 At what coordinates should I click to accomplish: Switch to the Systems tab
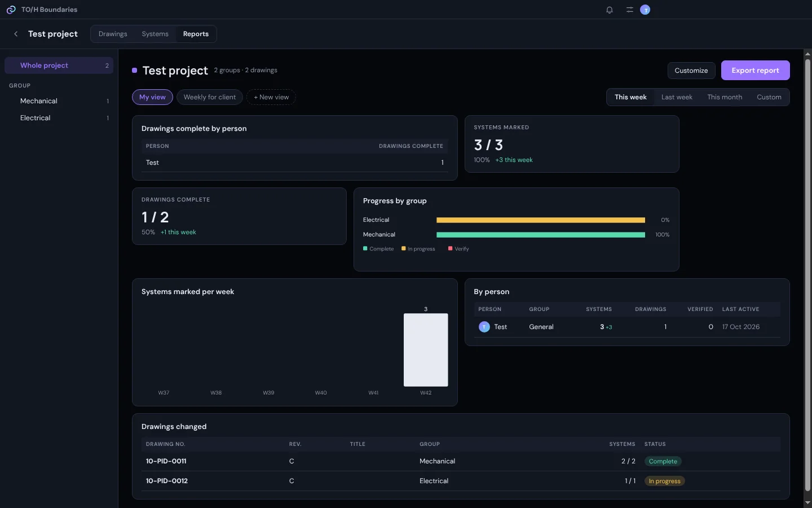point(155,34)
